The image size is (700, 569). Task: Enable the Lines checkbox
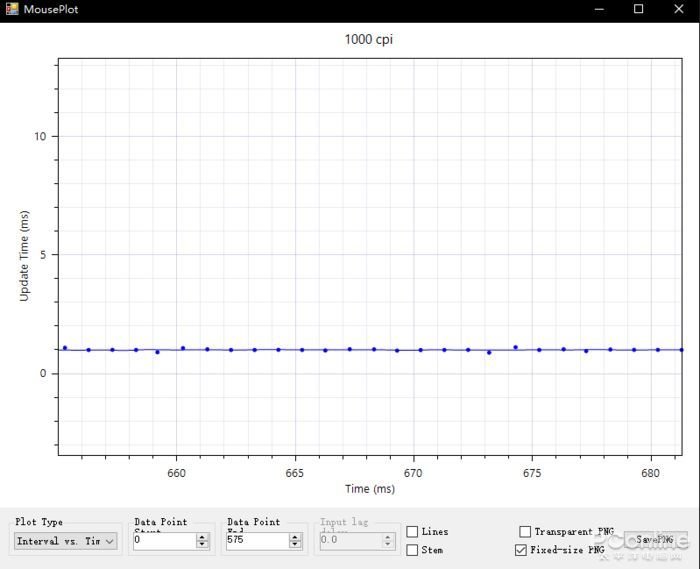point(412,532)
